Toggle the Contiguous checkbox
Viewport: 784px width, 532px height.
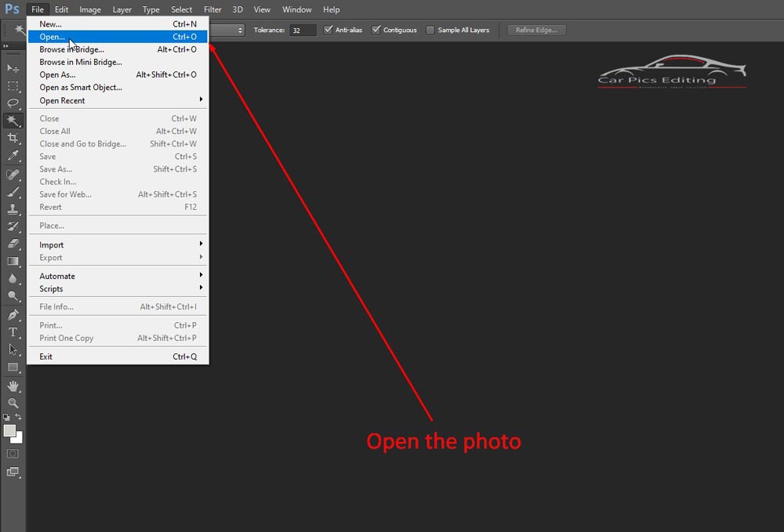coord(376,30)
